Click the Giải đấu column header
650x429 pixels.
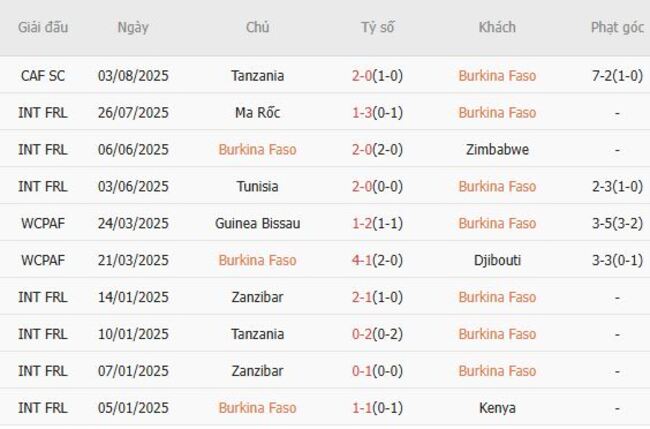(x=43, y=27)
